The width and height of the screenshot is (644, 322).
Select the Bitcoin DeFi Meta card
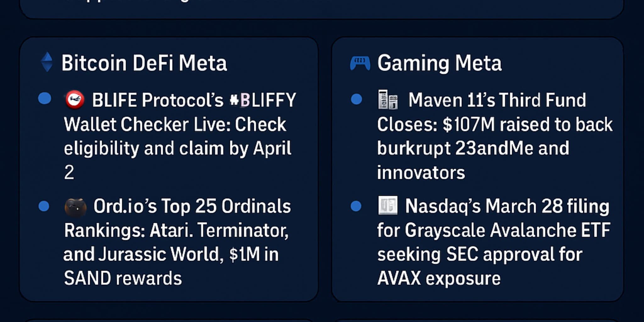169,169
